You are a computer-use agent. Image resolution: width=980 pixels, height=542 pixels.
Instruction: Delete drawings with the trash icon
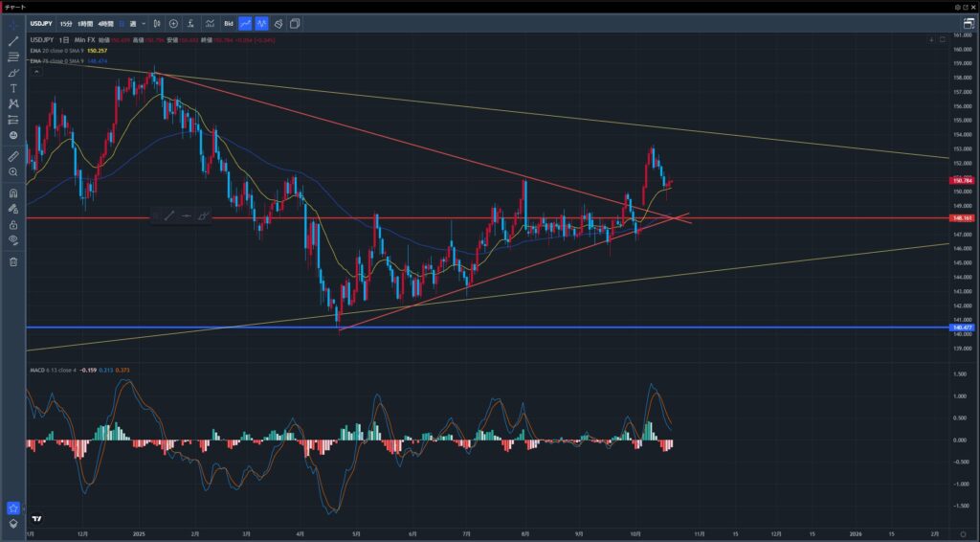point(13,261)
